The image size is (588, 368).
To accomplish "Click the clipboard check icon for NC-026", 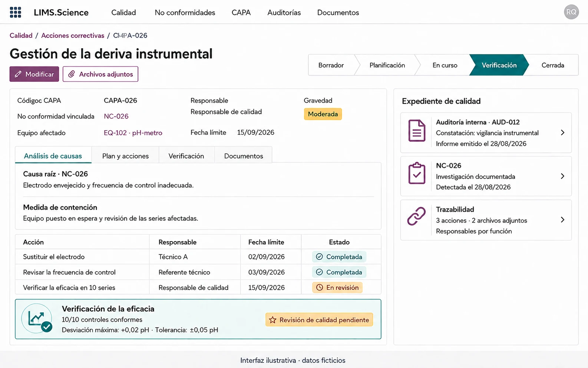I will [x=417, y=173].
